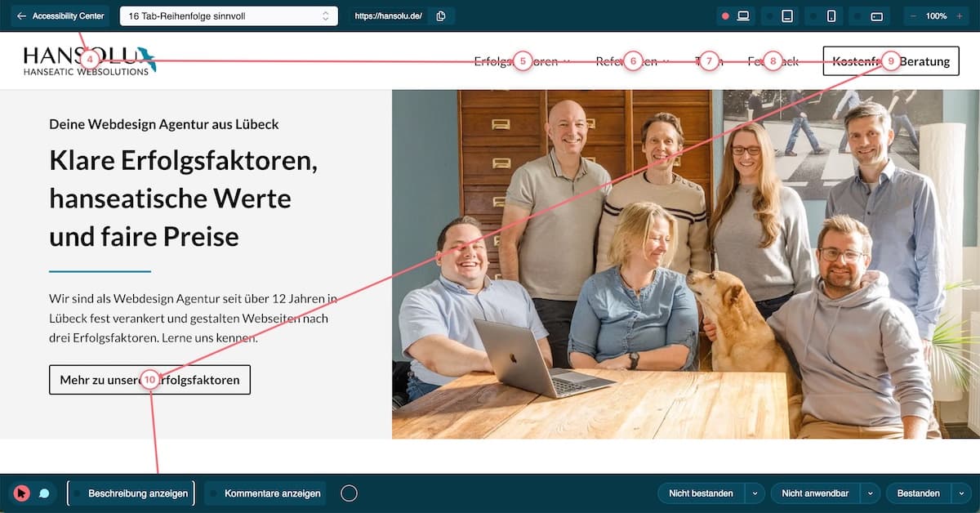Enable the Beschreibung anzeigen toggle

coord(131,493)
